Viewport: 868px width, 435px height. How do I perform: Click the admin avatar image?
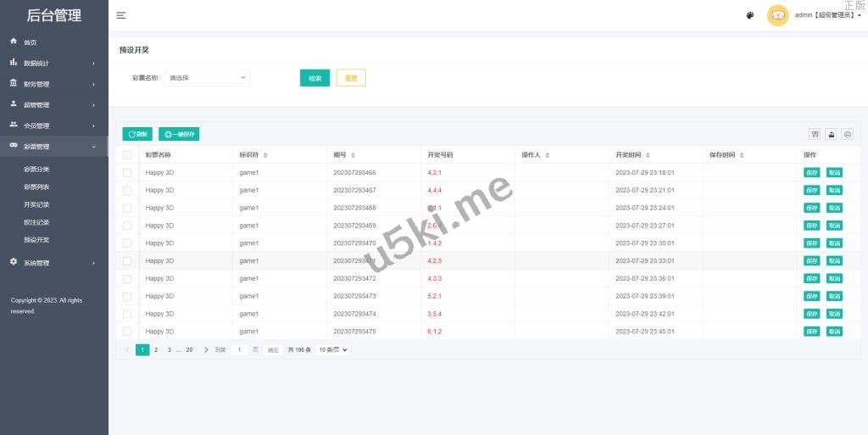tap(777, 15)
